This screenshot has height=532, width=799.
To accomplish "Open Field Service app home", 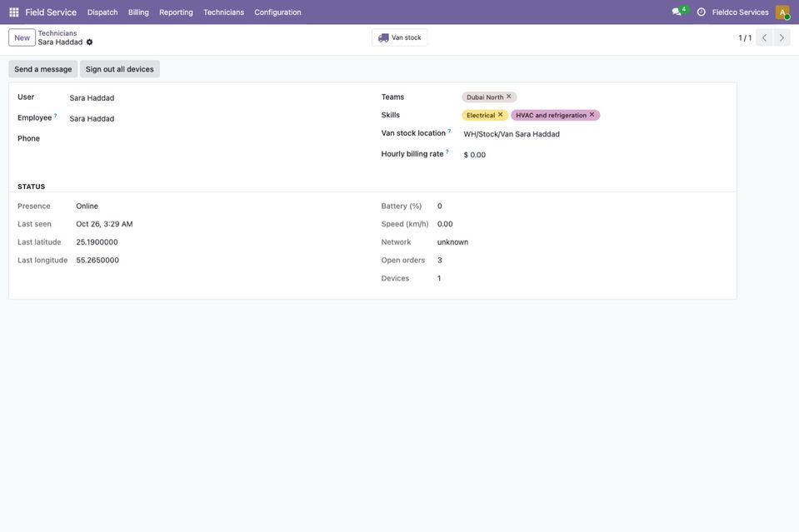I will tap(51, 12).
